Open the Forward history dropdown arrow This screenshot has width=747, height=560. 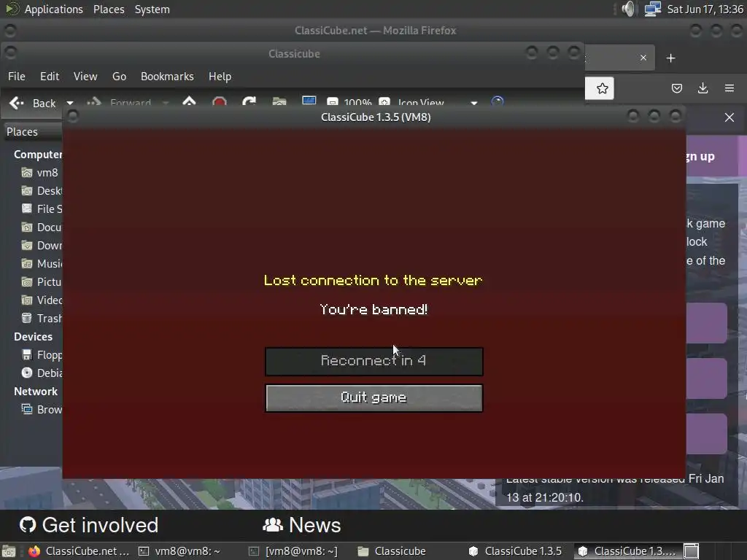[166, 102]
